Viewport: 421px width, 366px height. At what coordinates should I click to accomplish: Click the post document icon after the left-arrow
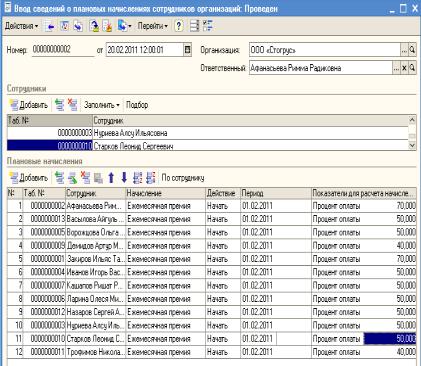coord(64,26)
